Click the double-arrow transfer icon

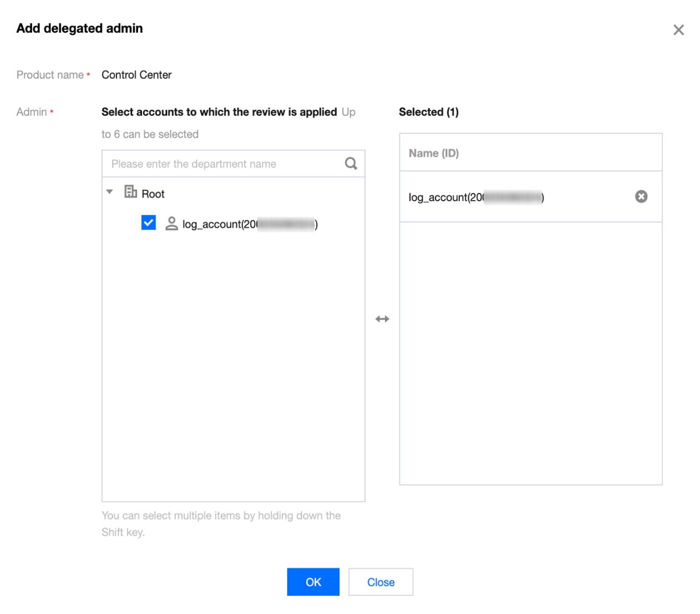click(x=382, y=319)
